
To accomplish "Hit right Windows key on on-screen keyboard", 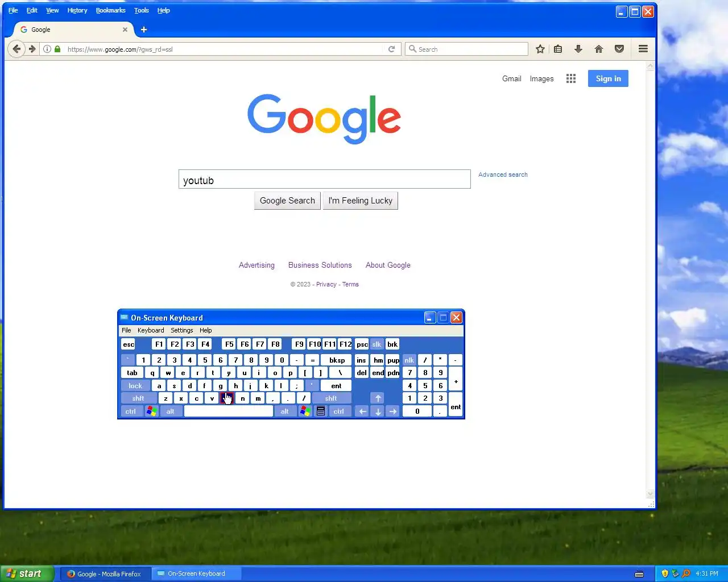I will [305, 411].
